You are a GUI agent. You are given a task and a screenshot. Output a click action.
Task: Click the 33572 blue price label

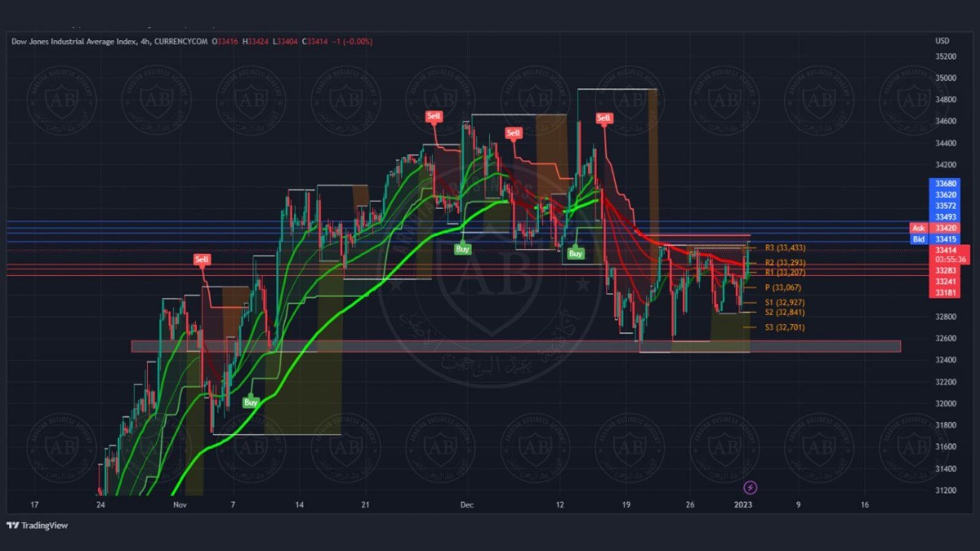945,206
